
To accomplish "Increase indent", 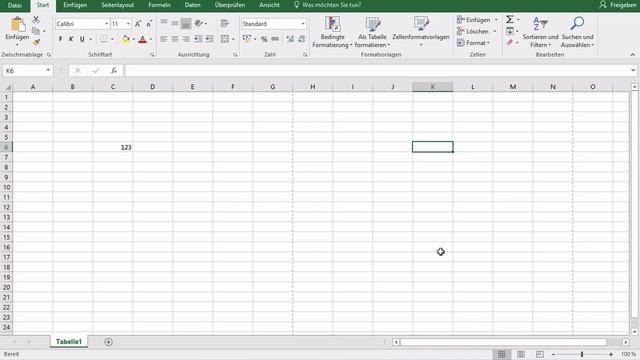I will 209,39.
